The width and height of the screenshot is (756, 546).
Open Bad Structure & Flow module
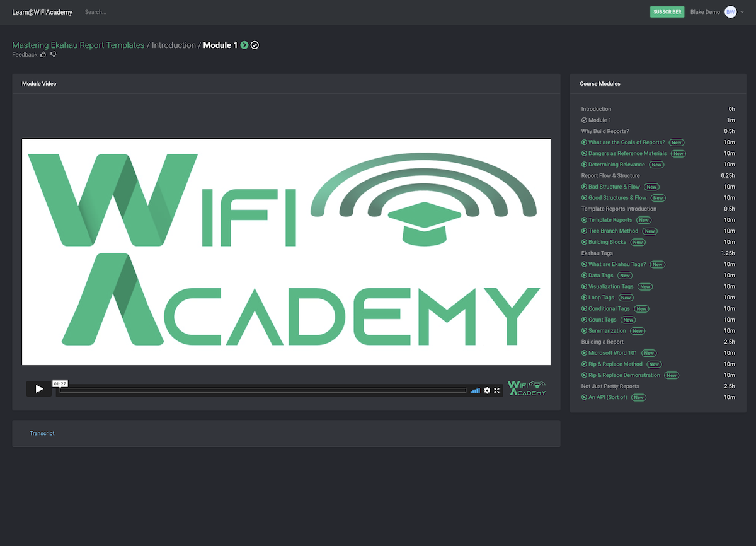(614, 187)
